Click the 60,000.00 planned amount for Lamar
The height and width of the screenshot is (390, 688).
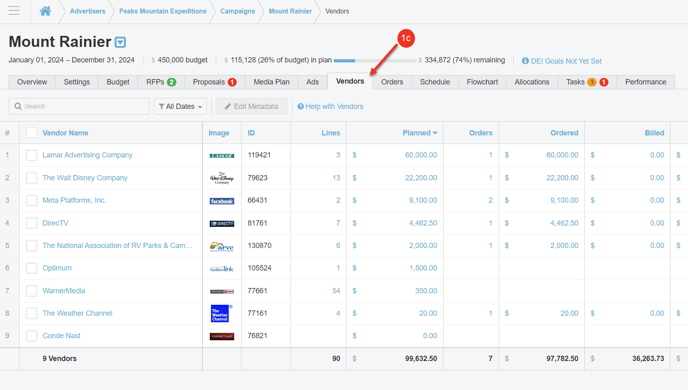click(421, 155)
